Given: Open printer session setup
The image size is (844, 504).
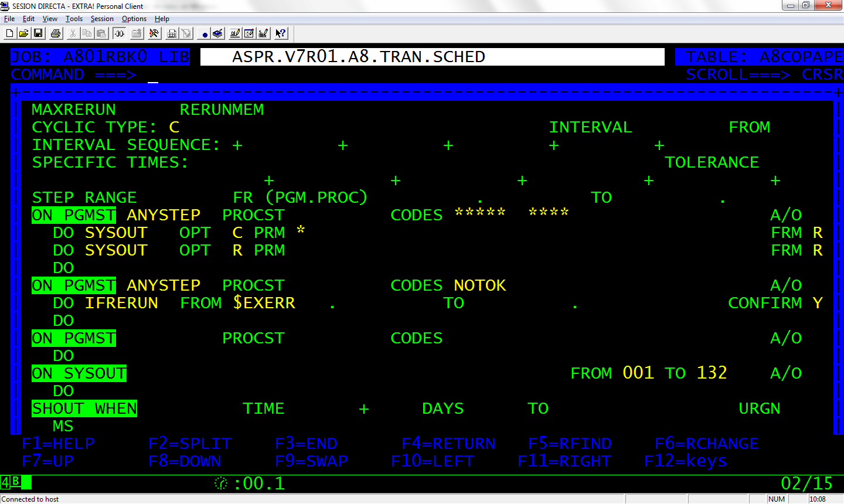Looking at the screenshot, I should [172, 33].
